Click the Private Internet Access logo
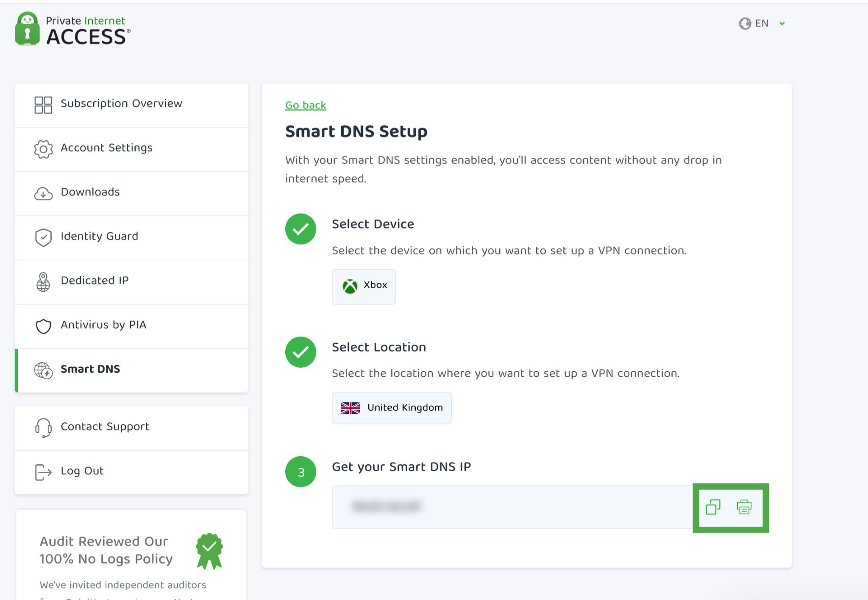This screenshot has width=868, height=600. point(72,29)
